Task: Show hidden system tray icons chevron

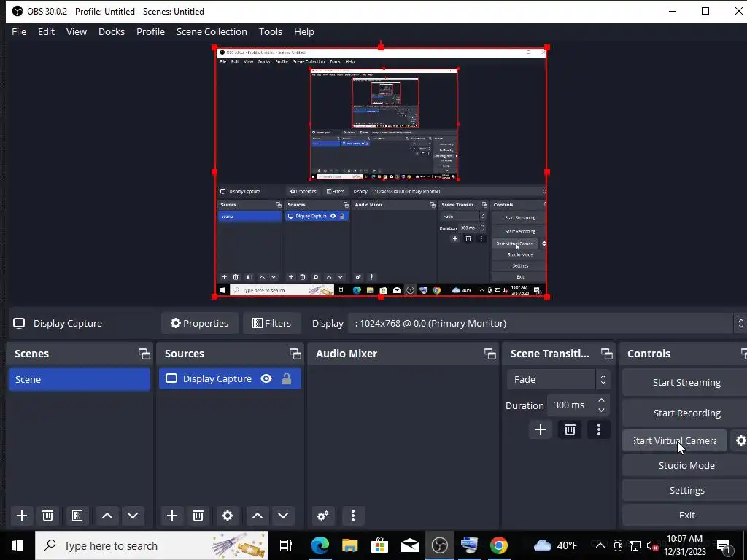Action: point(600,545)
